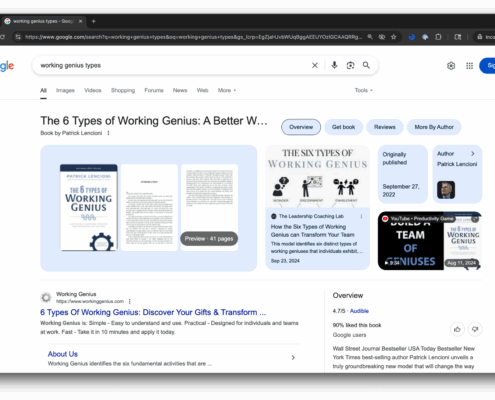Click the Incognito indicator
This screenshot has height=400, width=495.
[x=485, y=37]
